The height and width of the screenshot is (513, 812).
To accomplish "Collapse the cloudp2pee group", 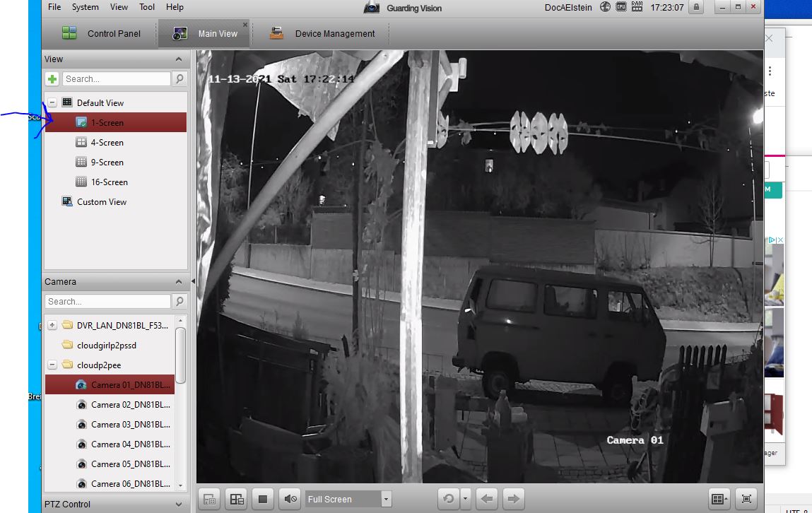I will point(52,365).
